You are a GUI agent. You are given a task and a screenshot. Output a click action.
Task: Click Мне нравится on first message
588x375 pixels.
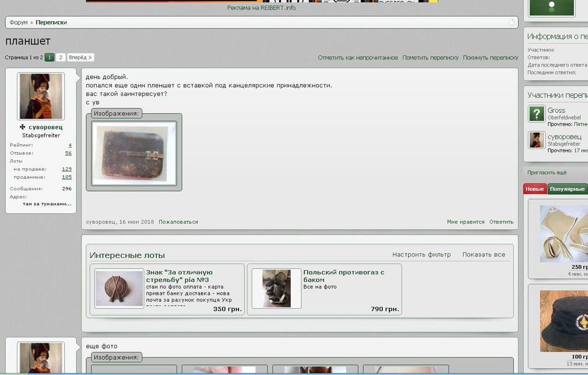pos(465,222)
